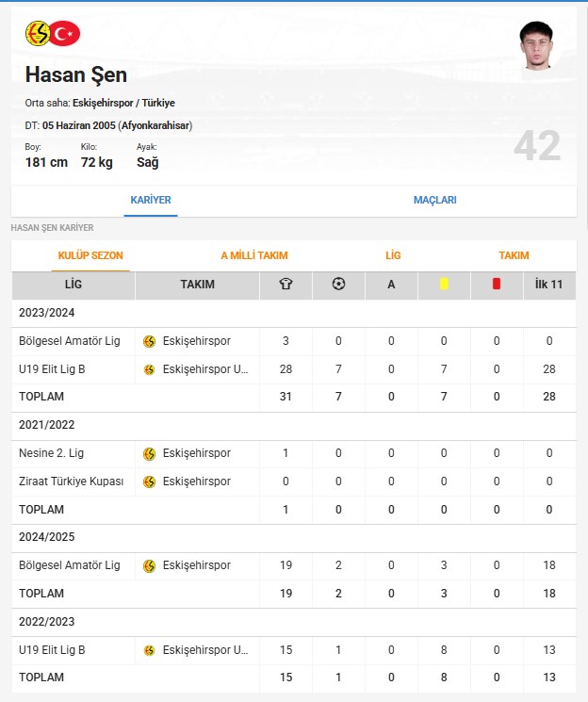
Task: Switch to the MAÇLARI tab
Action: point(434,200)
